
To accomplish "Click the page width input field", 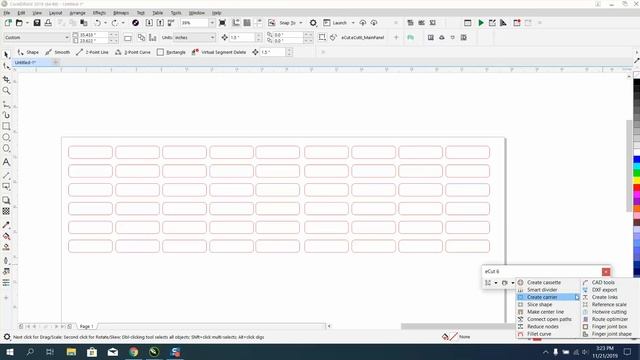I will pos(93,35).
